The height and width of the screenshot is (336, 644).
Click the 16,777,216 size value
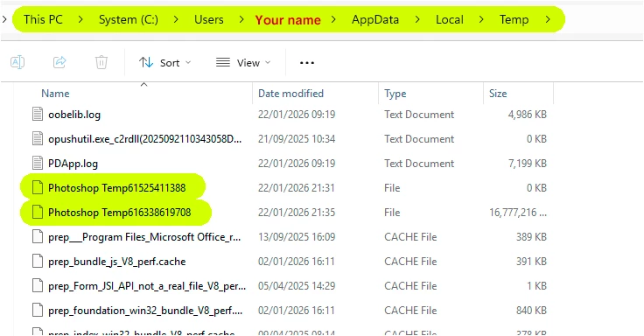tap(517, 213)
